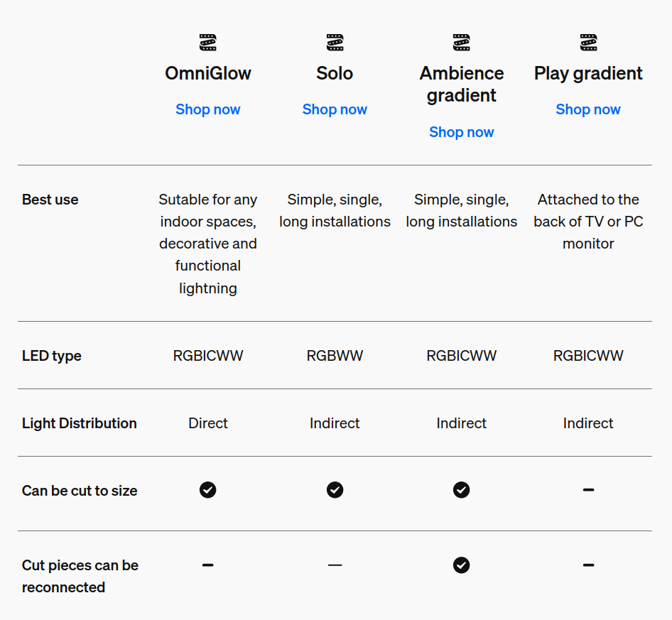The image size is (672, 620).
Task: Toggle the cut-to-size check for Ambience gradient
Action: point(462,490)
